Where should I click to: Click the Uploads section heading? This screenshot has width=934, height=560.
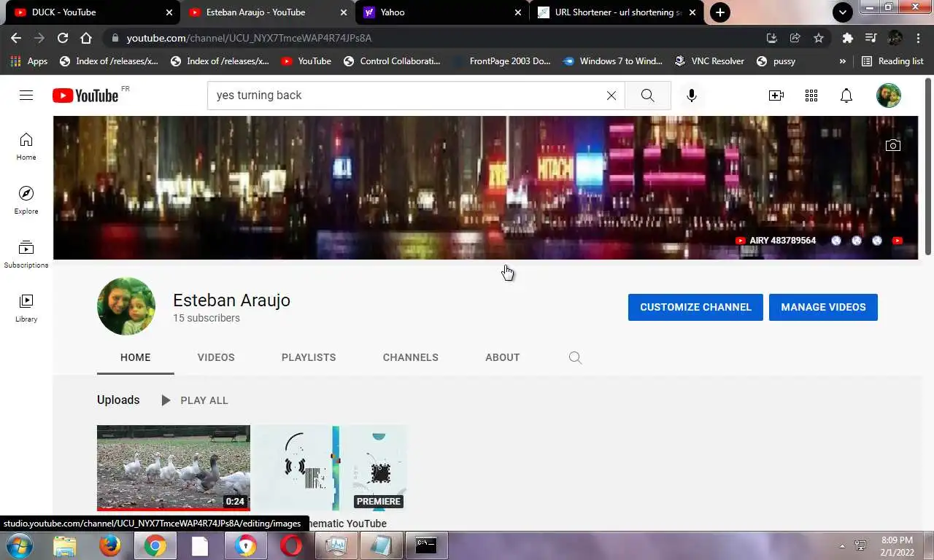point(118,400)
